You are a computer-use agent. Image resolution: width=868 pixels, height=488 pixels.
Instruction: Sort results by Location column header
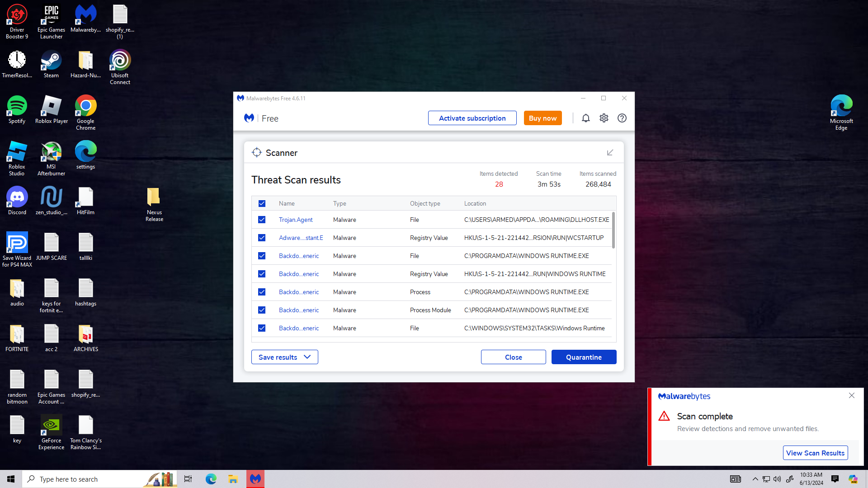(475, 203)
